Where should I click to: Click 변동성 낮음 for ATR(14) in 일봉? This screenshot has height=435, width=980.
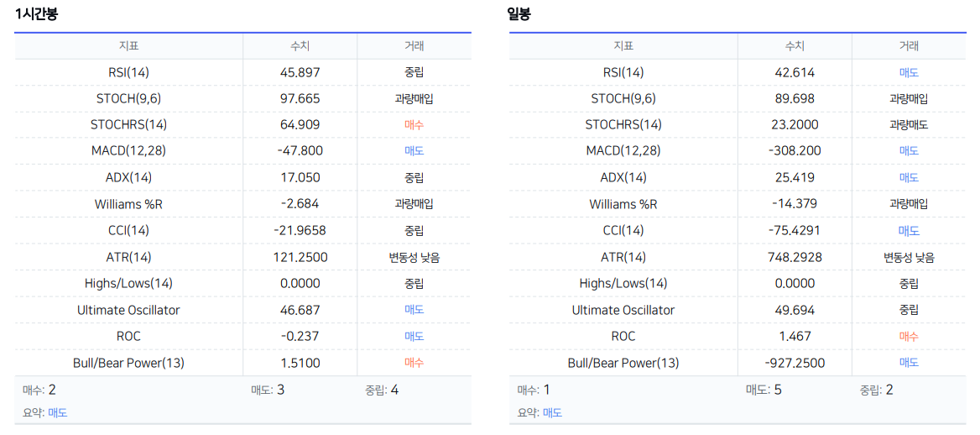point(909,257)
